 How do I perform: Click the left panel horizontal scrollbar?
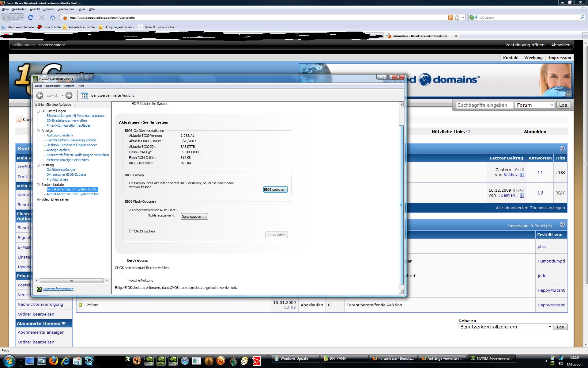click(71, 281)
